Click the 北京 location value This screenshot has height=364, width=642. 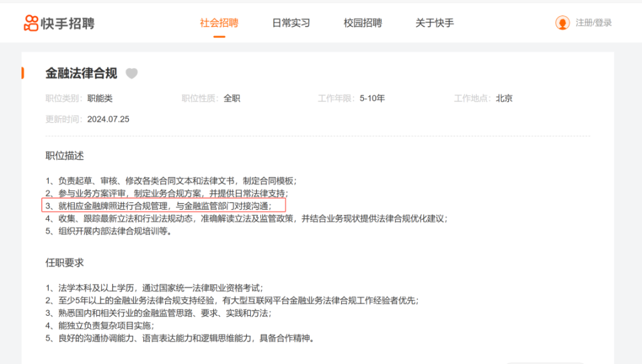click(504, 99)
